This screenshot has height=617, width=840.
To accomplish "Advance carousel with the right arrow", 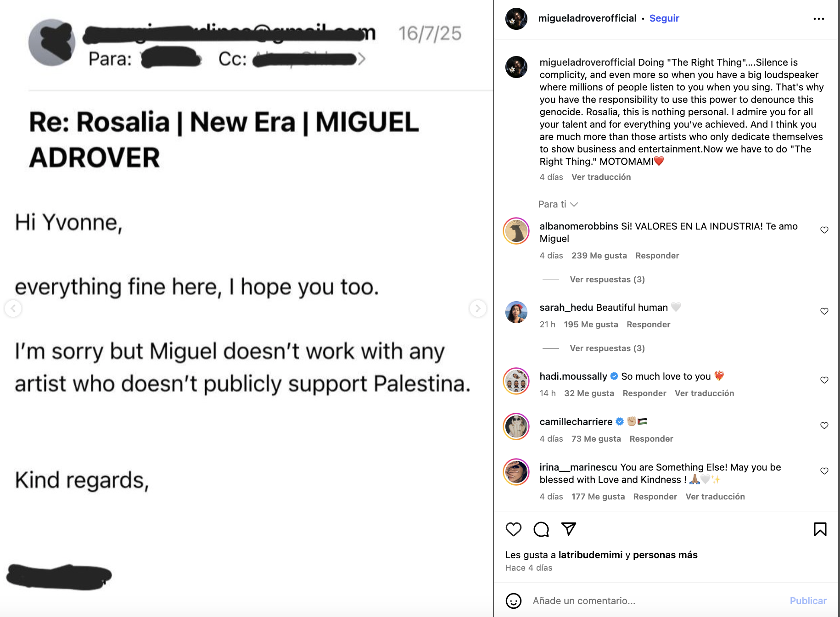I will tap(477, 309).
